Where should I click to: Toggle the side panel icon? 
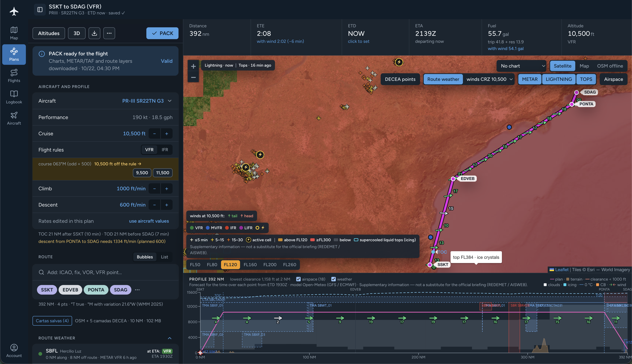(40, 9)
